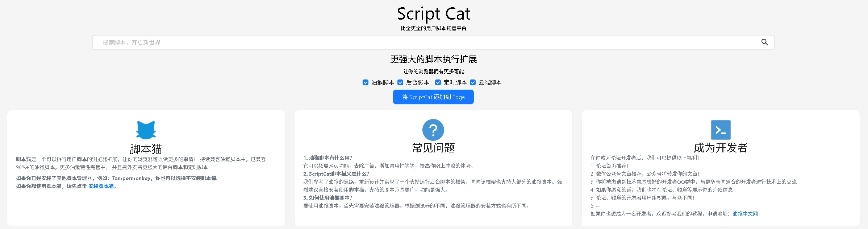The width and height of the screenshot is (868, 229).
Task: Focus the 搜索脚本 search input field
Action: 433,42
